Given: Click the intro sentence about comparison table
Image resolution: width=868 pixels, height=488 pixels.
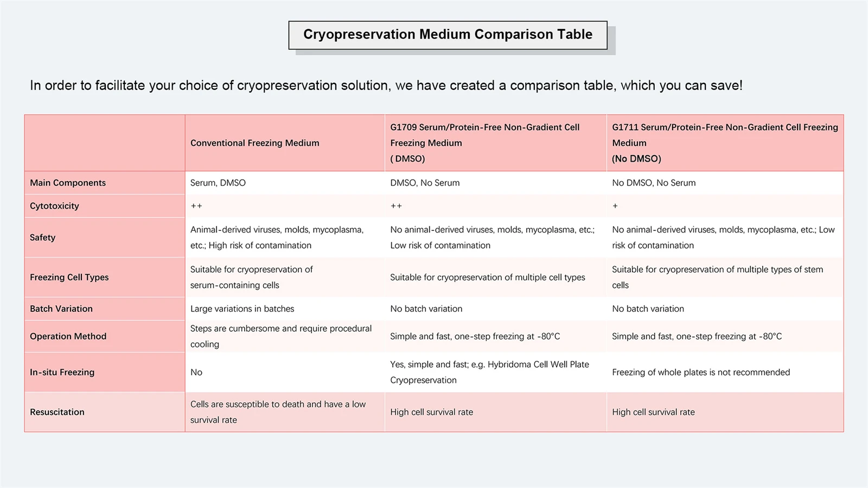Looking at the screenshot, I should (x=386, y=86).
